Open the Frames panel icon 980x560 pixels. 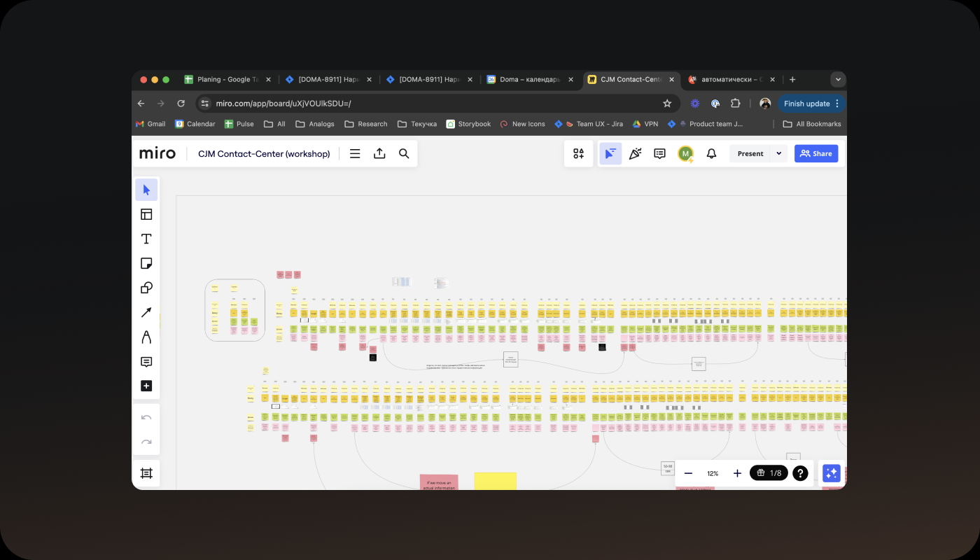146,474
